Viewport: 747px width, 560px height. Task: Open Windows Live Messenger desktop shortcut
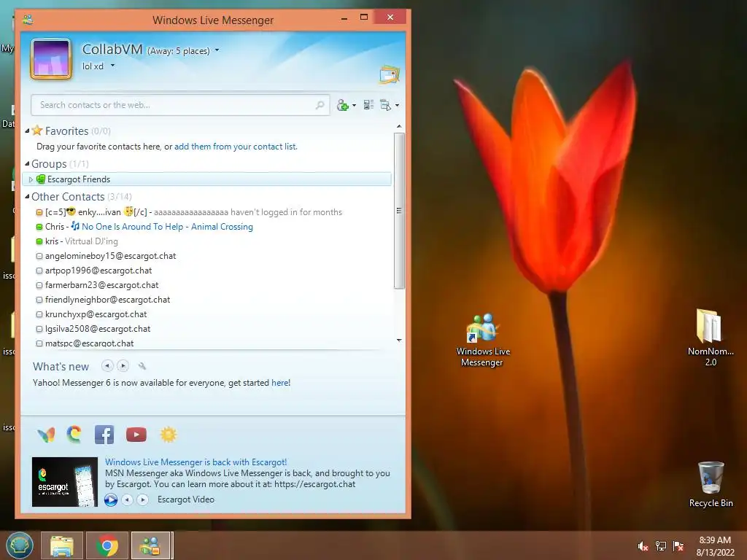click(483, 340)
